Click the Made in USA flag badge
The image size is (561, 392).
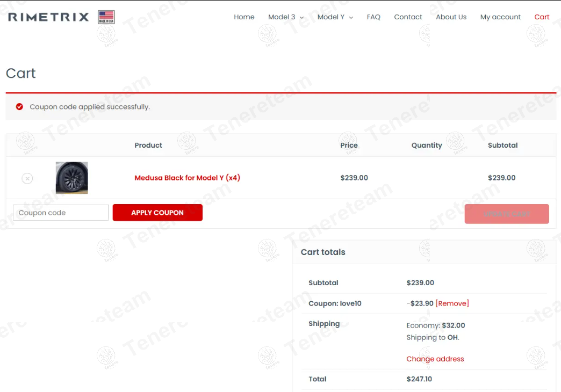click(x=106, y=17)
